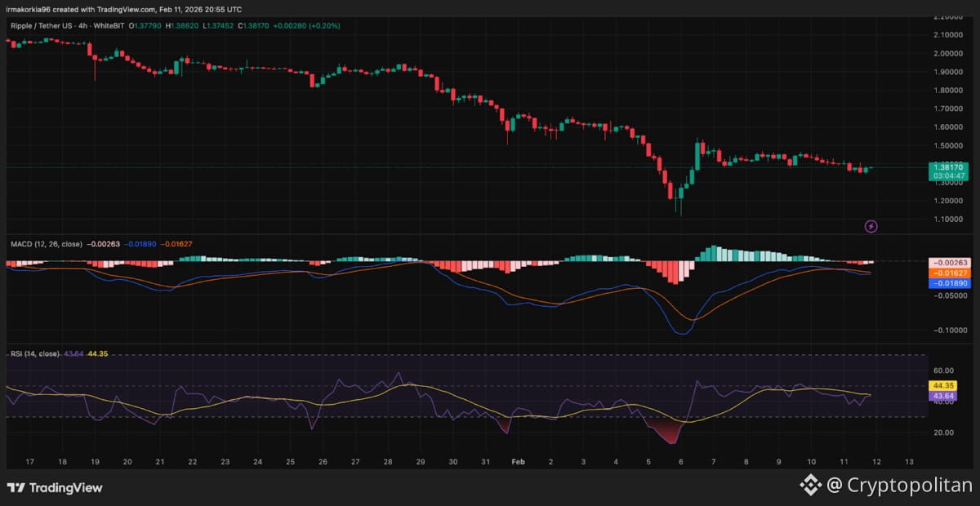Click the purple RSI value tag 43.64
Viewport: 980px width, 506px height.
944,396
